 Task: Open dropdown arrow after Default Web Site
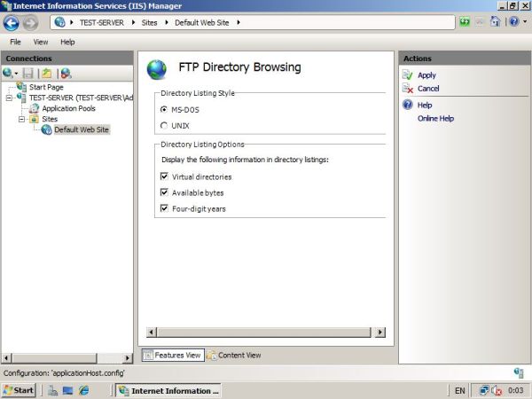(x=239, y=22)
